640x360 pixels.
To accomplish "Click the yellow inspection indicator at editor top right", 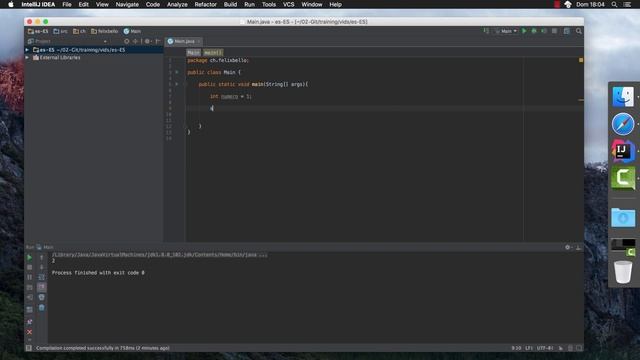I will [581, 60].
